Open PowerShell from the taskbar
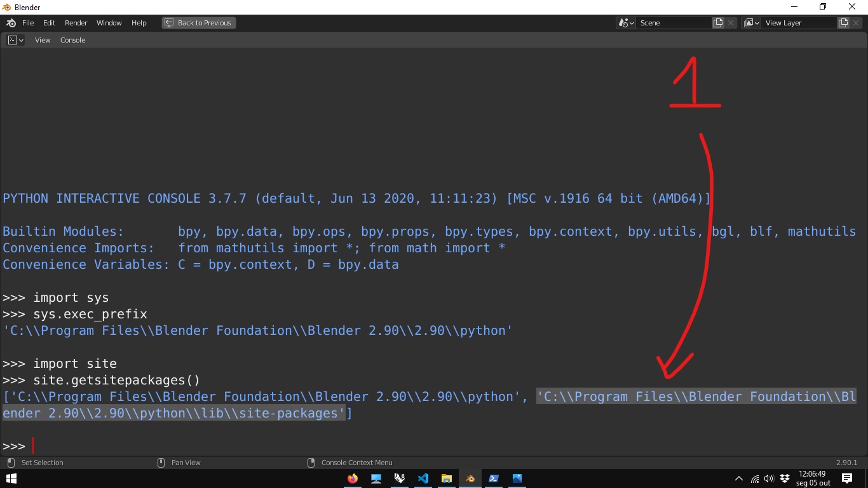Viewport: 868px width, 488px height. 494,478
